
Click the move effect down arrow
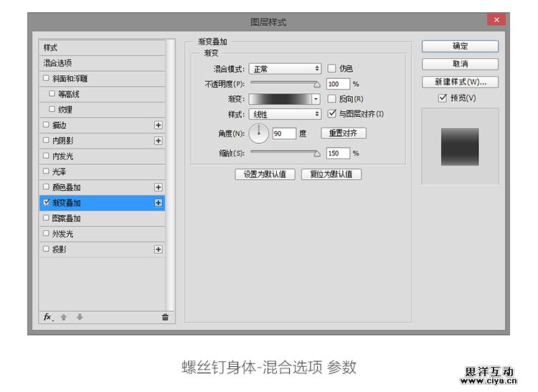click(80, 317)
